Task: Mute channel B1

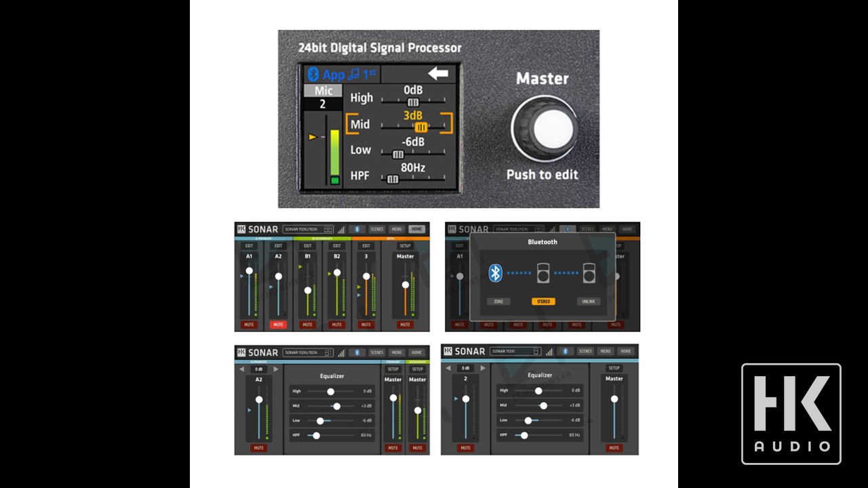Action: 308,325
